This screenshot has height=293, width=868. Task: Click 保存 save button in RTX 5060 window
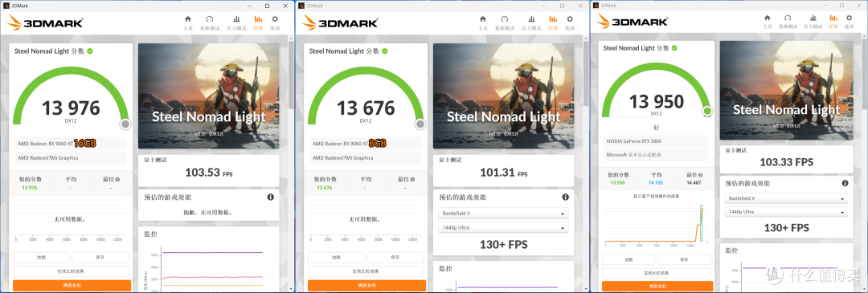[x=684, y=260]
